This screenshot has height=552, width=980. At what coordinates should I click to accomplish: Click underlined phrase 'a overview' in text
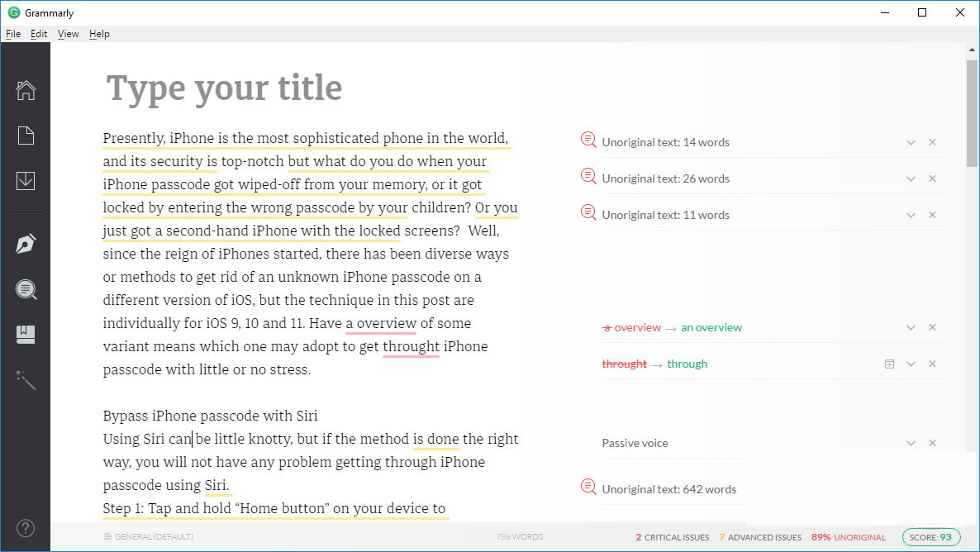[x=381, y=323]
